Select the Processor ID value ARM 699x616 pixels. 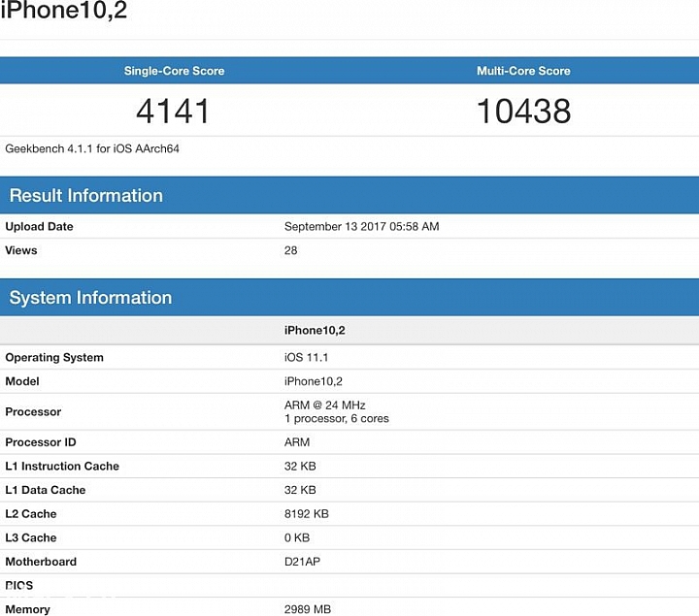(x=297, y=442)
